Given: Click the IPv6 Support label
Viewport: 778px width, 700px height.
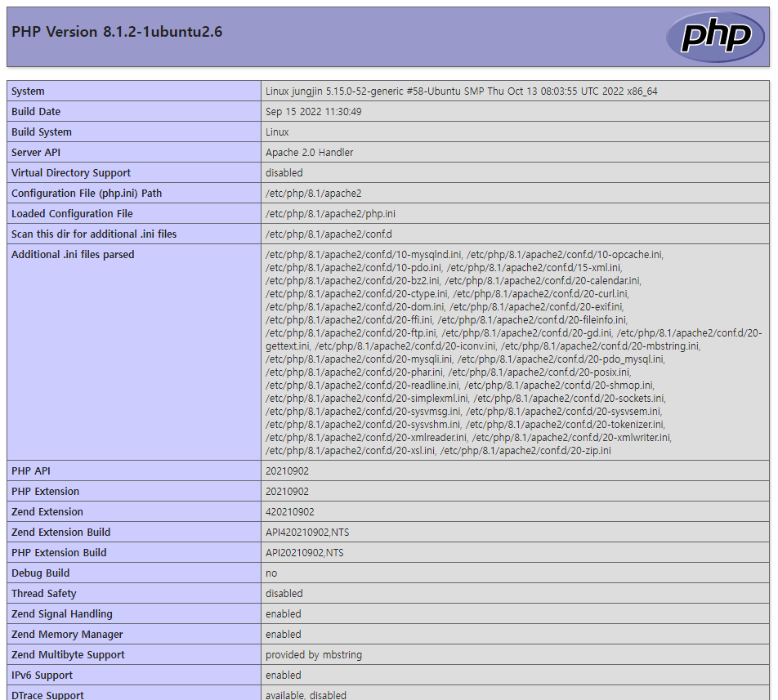Looking at the screenshot, I should tap(42, 675).
